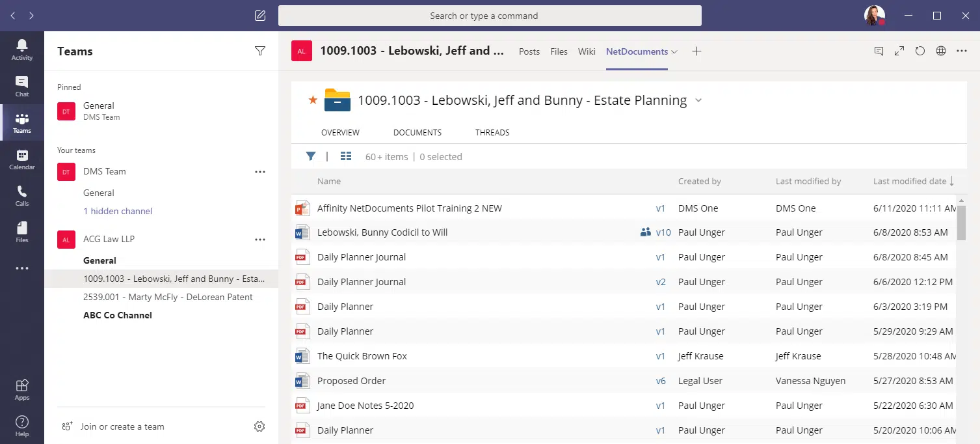Click the ACG Law LLP team avatar
Screen dimensions: 980x444
(66, 239)
